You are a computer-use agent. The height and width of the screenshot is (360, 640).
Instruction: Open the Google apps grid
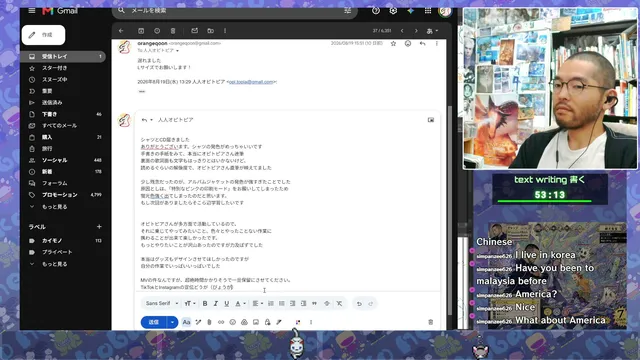click(x=428, y=11)
